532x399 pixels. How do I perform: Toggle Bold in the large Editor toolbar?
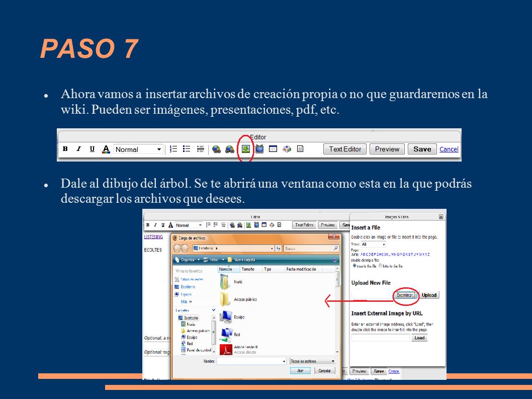tap(65, 149)
